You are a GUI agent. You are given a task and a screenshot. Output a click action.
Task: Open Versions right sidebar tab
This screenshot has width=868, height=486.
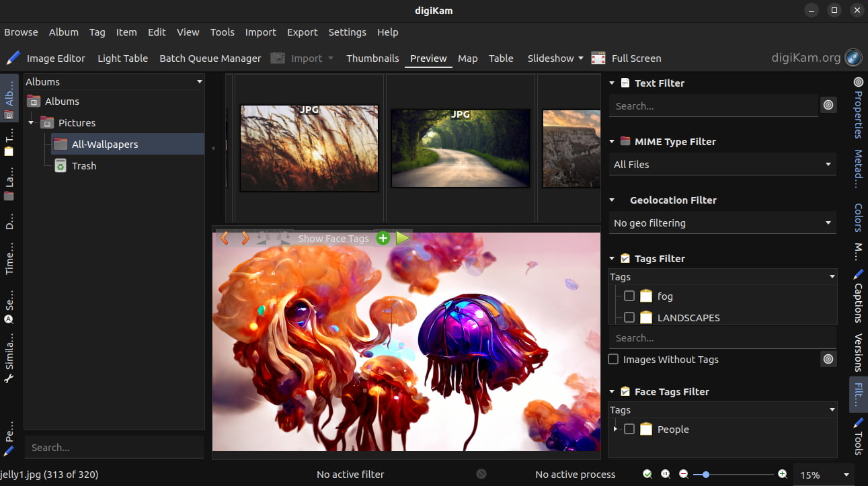858,352
